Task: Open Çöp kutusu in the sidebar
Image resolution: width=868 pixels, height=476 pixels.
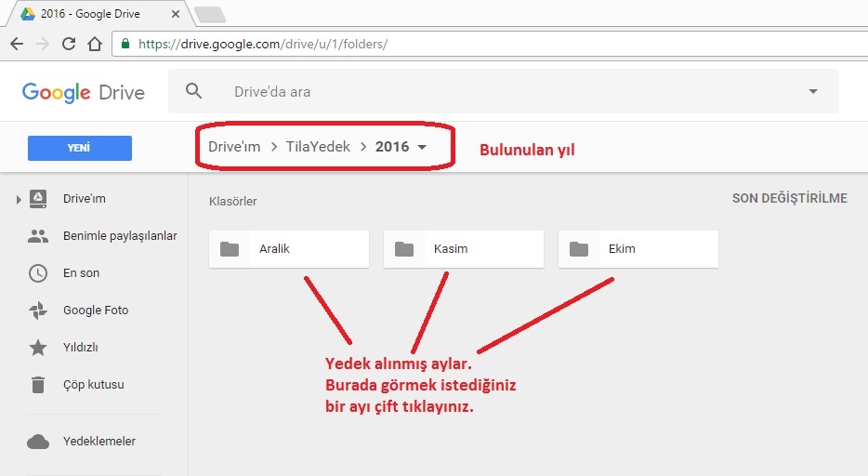Action: 94,384
